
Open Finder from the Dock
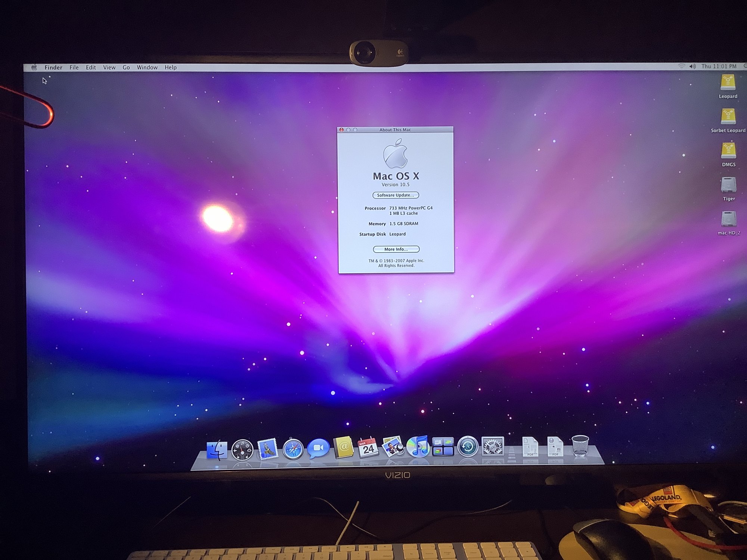pyautogui.click(x=217, y=449)
